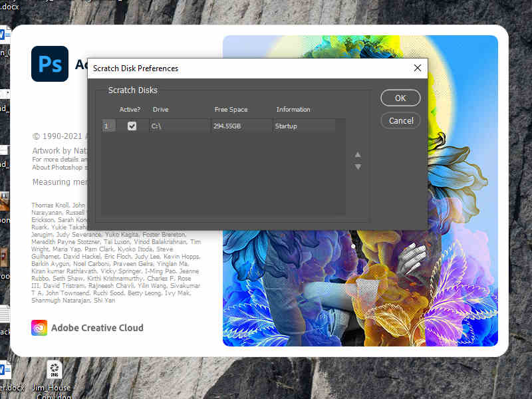
Task: Click the down arrow beside the disk list
Action: click(358, 167)
